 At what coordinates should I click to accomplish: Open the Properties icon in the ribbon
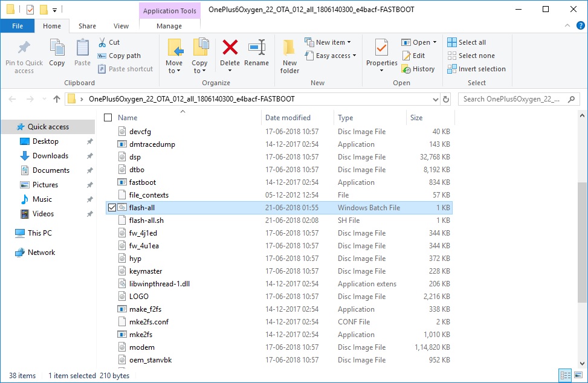tap(381, 48)
